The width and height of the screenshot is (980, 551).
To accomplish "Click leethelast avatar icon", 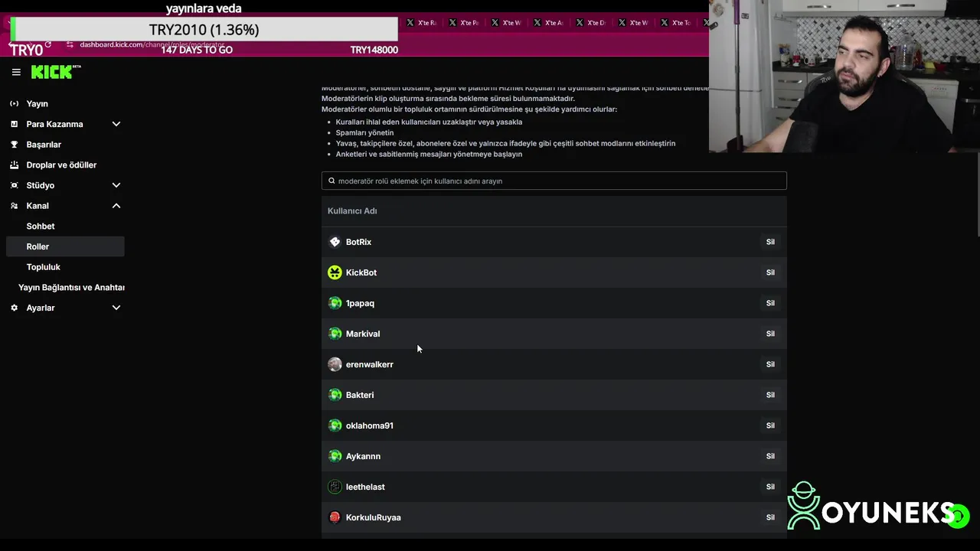I will click(335, 487).
